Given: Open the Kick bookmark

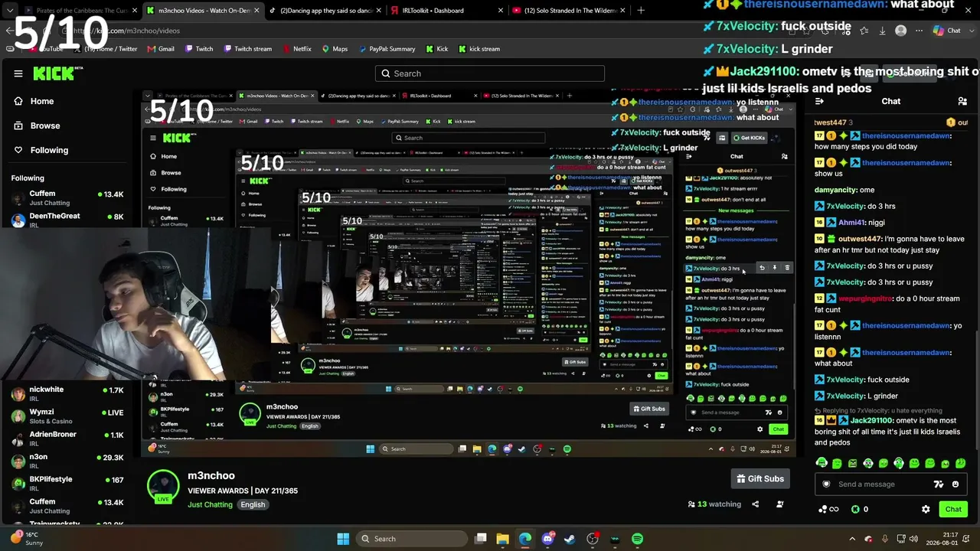Looking at the screenshot, I should (x=436, y=49).
